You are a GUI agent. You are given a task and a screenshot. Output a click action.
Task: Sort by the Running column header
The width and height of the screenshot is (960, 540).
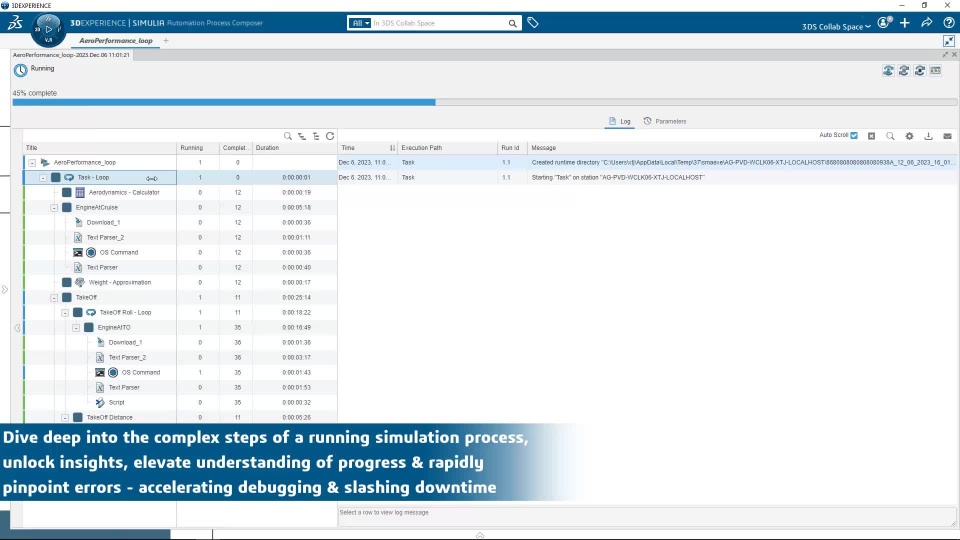200,148
